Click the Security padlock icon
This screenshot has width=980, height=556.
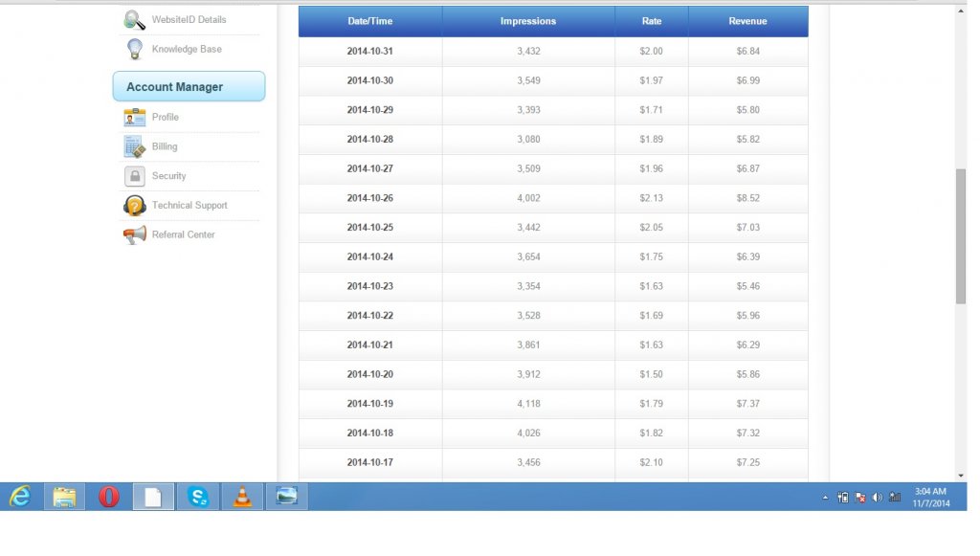tap(134, 176)
